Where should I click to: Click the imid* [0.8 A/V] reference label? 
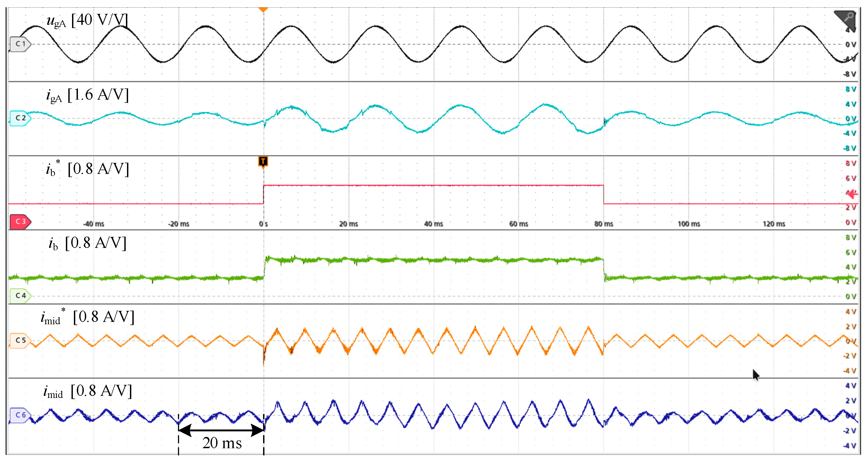[x=87, y=317]
